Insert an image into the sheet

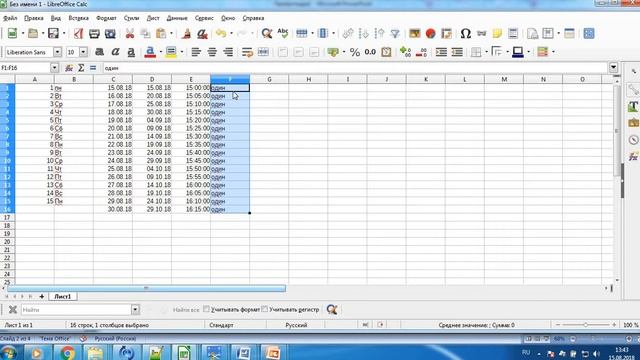415,33
